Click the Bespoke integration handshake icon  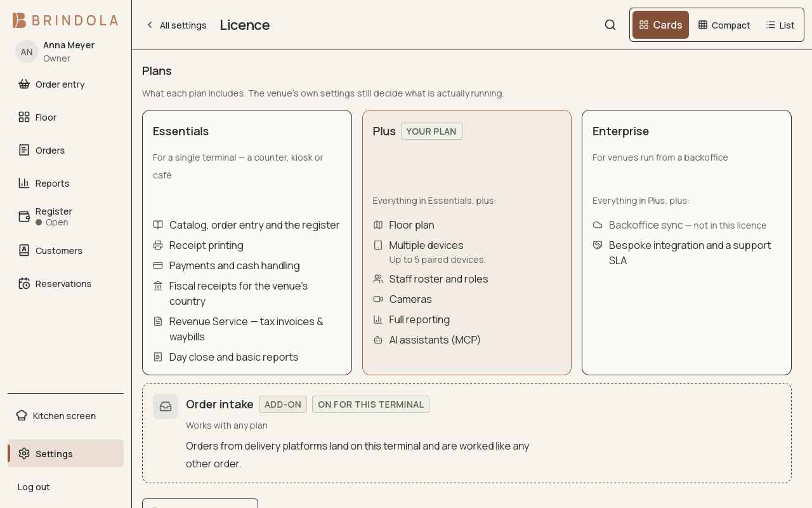[598, 245]
